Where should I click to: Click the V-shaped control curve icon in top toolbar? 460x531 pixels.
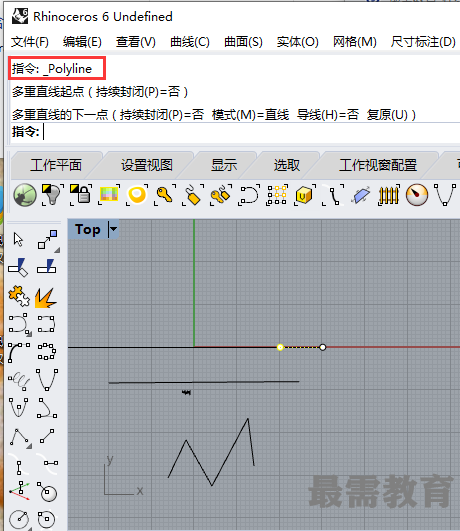point(445,195)
